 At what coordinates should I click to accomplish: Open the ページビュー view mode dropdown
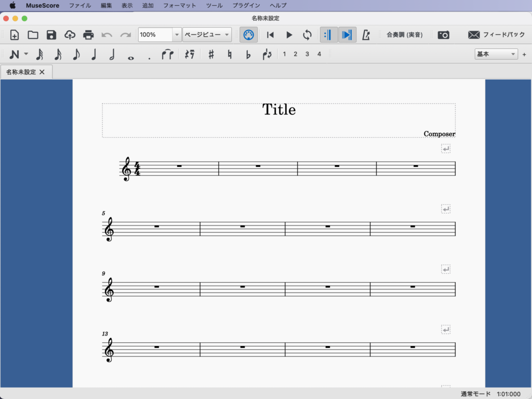(x=207, y=35)
